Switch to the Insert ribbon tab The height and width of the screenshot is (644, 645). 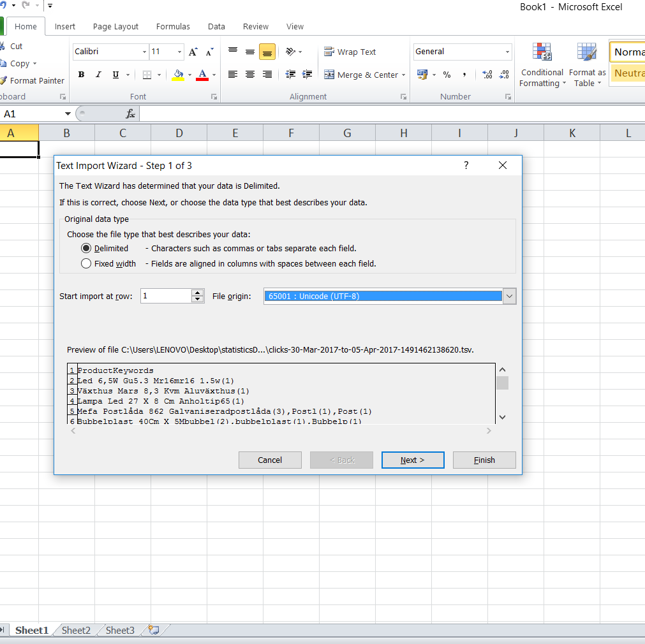(65, 26)
